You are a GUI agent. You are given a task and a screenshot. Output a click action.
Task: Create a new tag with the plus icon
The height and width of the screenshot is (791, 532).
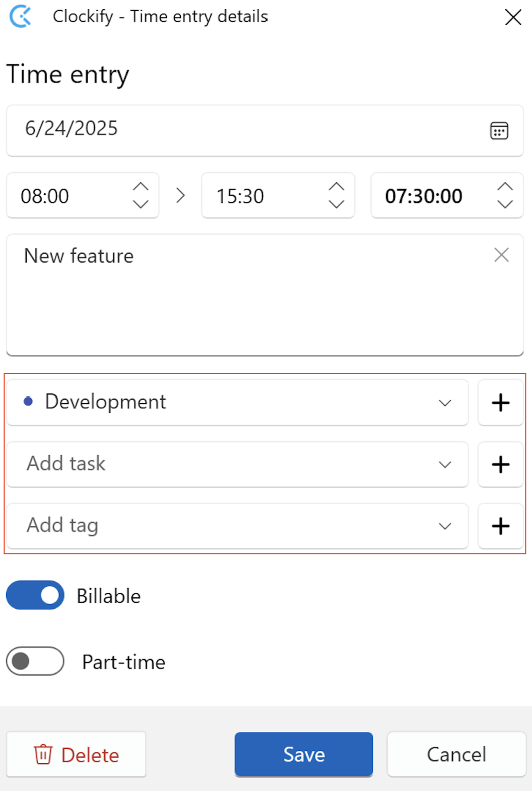pos(500,526)
